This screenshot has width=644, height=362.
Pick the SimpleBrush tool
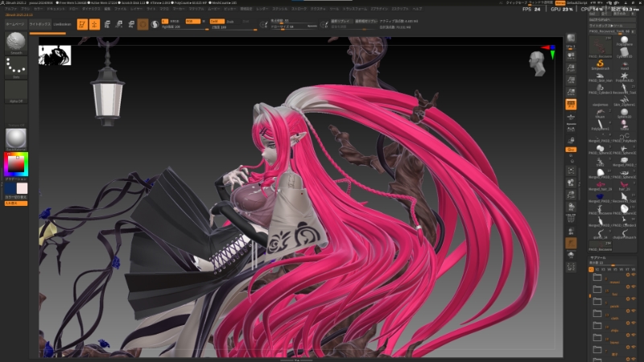601,64
